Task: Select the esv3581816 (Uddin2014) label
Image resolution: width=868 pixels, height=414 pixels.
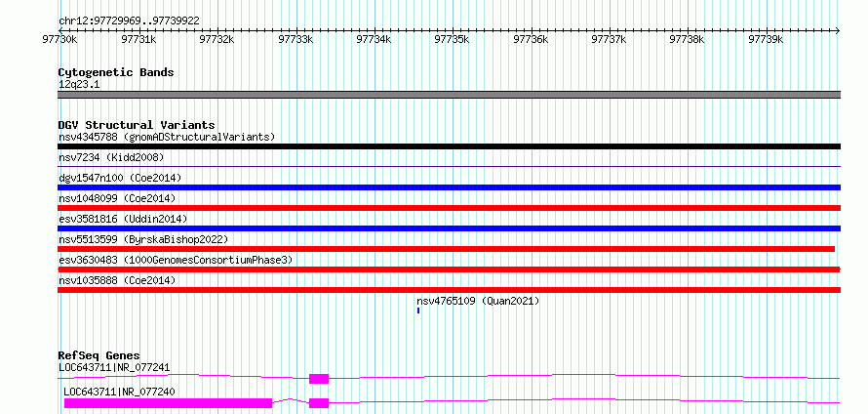Action: (x=123, y=219)
